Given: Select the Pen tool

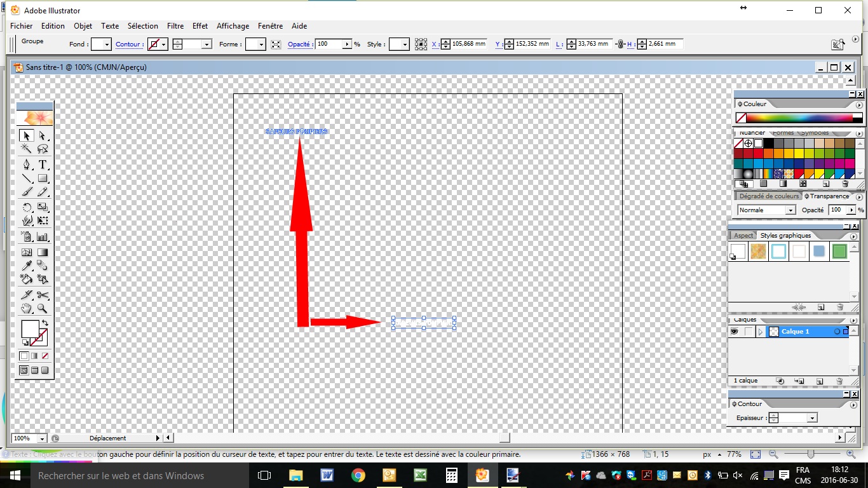Looking at the screenshot, I should 27,165.
